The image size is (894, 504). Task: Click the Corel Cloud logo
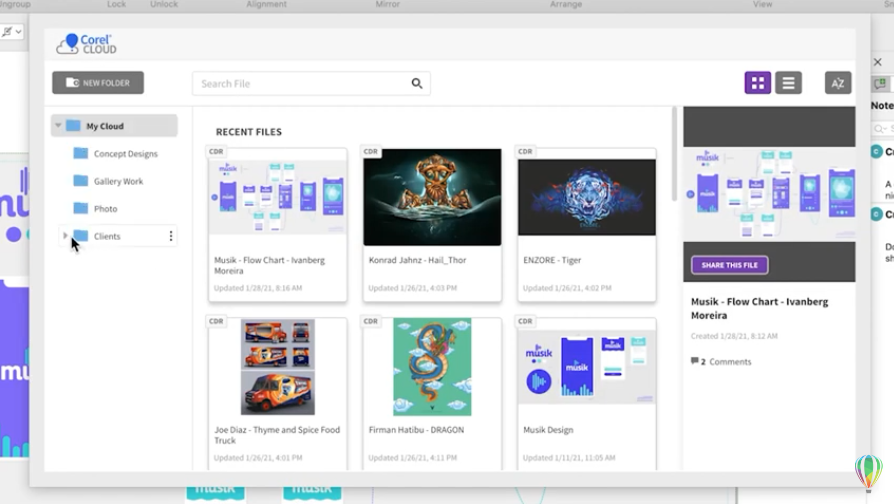pyautogui.click(x=87, y=44)
